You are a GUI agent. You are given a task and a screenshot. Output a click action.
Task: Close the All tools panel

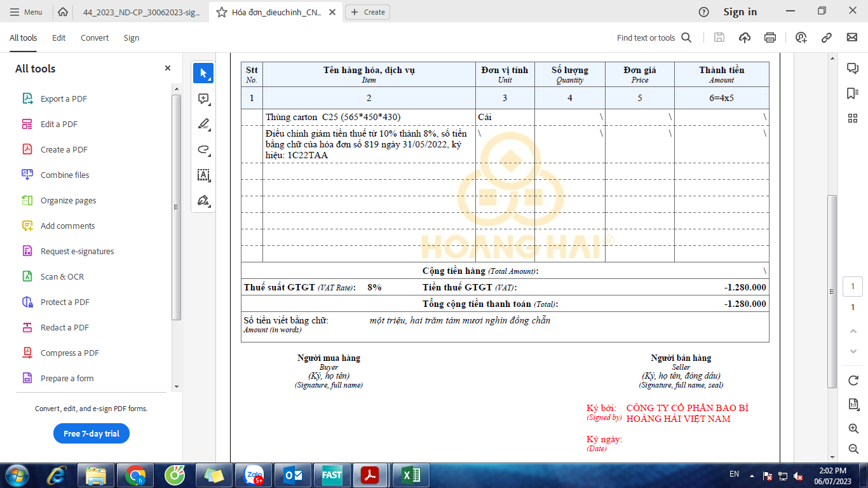coord(168,69)
